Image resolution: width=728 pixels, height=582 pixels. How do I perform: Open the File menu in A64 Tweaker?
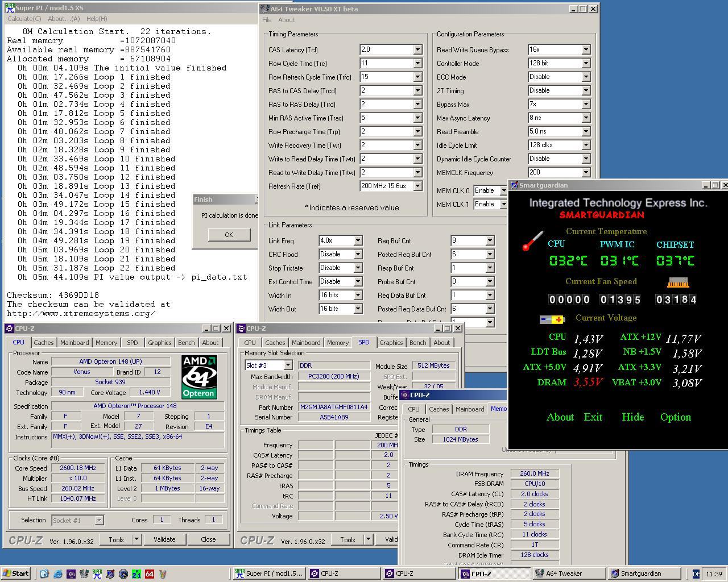267,20
